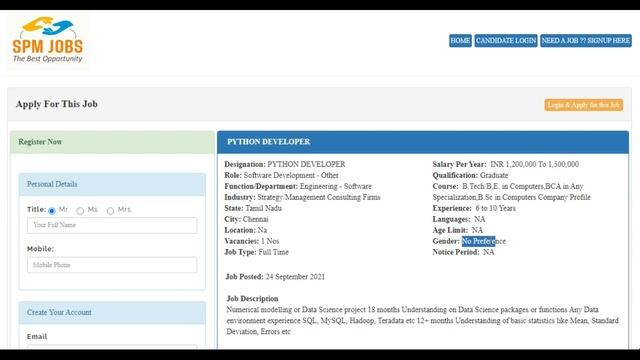640x360 pixels.
Task: Click NEED A JOB ?? SIGNUP HERE
Action: click(x=586, y=41)
